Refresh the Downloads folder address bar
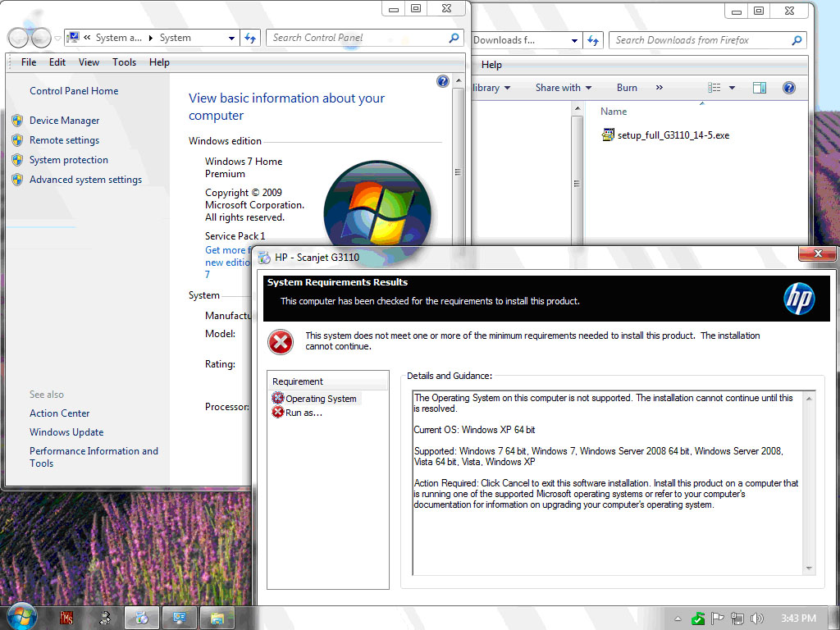The width and height of the screenshot is (840, 630). coord(593,40)
